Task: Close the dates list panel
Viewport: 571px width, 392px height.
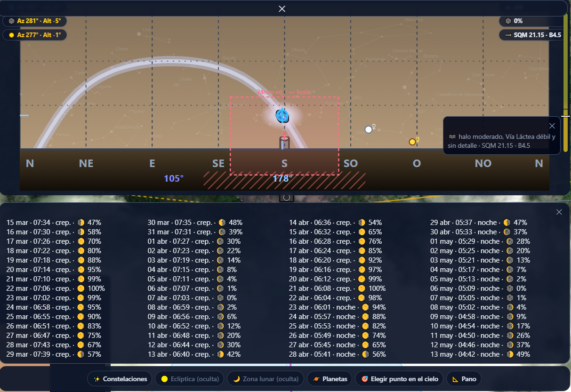Action: coord(559,212)
